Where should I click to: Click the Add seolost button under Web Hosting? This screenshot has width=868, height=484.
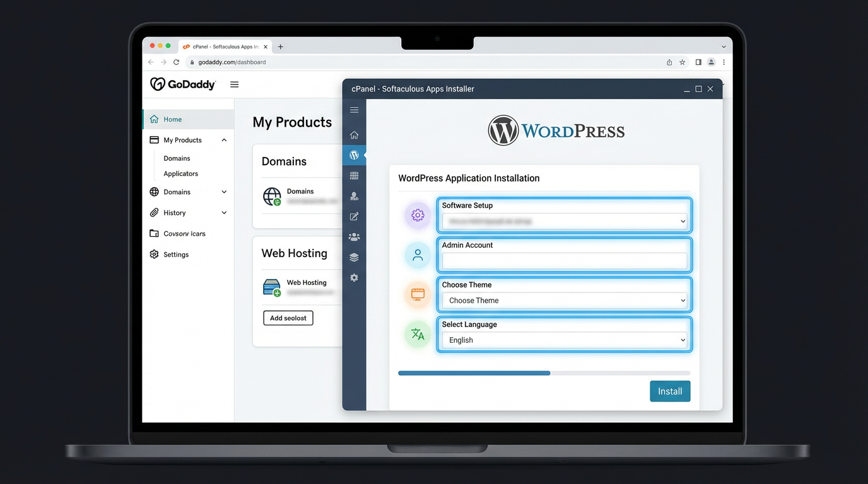288,318
